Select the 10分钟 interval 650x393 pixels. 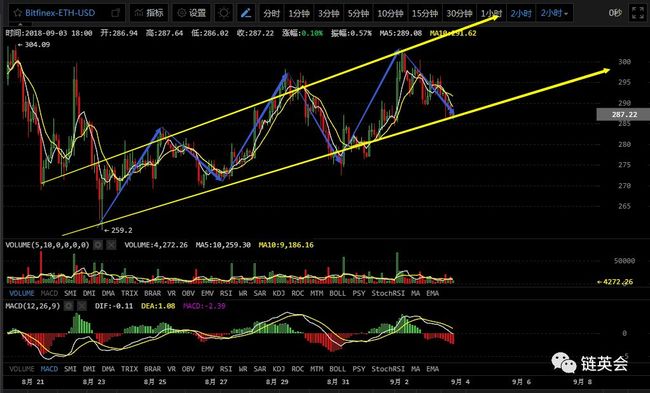390,13
